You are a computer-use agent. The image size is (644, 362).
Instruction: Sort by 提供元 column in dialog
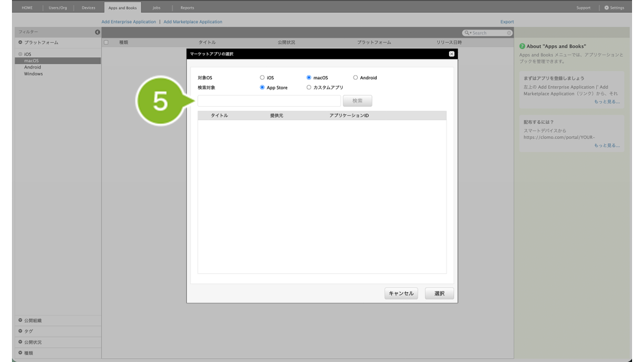(277, 116)
